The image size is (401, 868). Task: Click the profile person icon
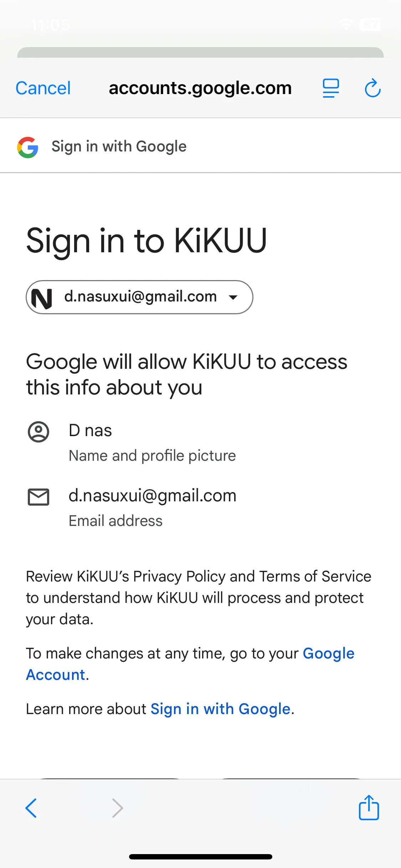(38, 432)
